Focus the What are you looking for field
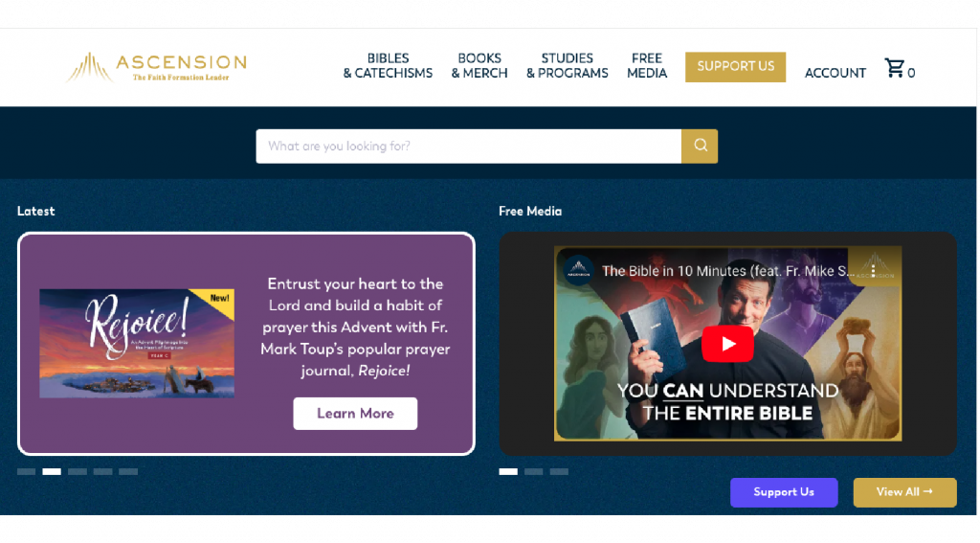Screen dimensions: 980x543 pos(469,147)
